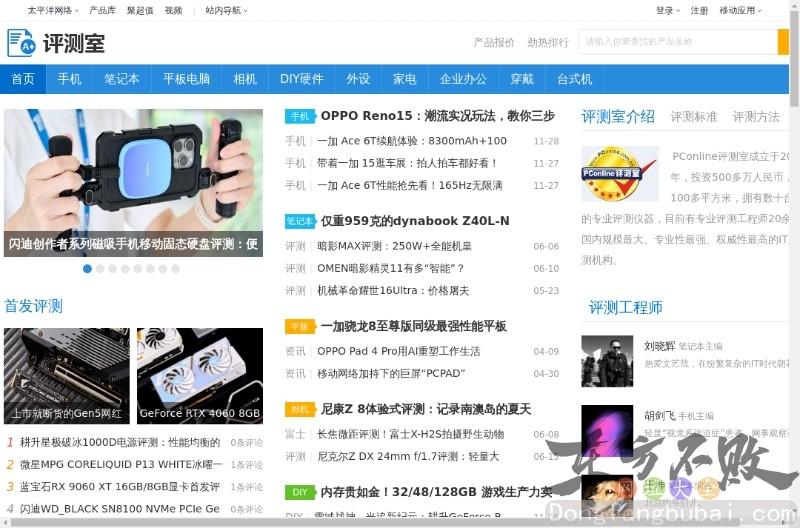Select the sixth carousel dot

[x=150, y=269]
